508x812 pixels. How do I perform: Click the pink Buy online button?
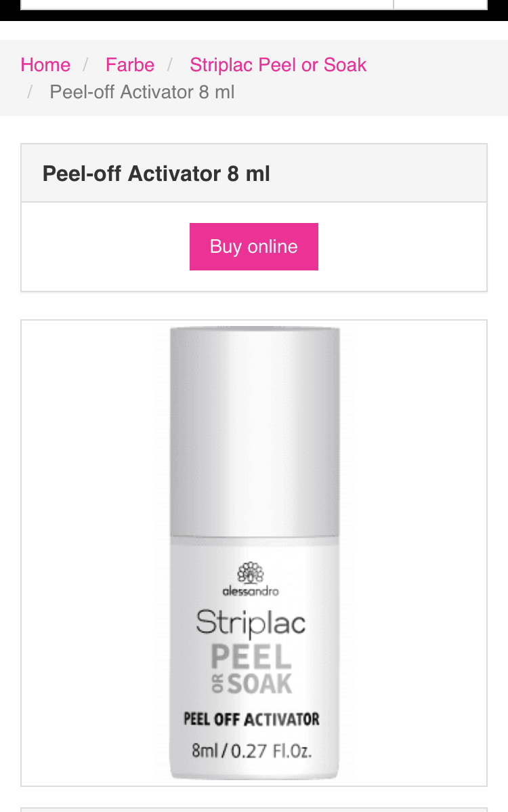tap(254, 247)
